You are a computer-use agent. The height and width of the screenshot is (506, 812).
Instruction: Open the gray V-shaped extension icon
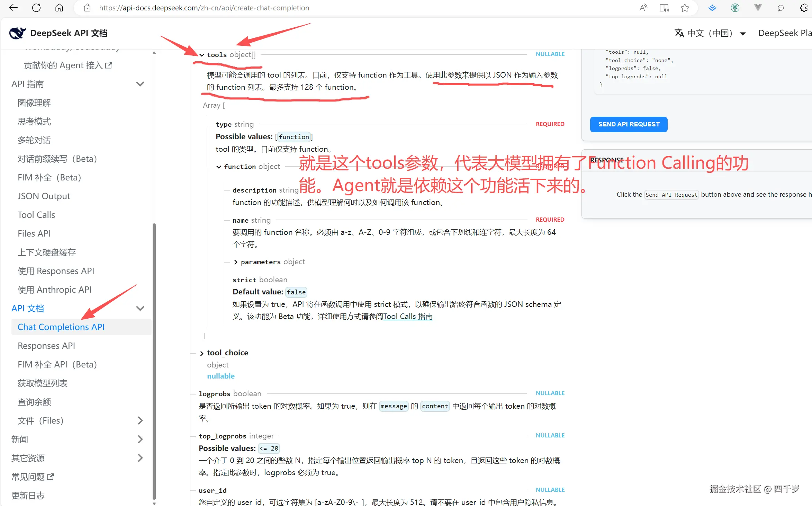[x=758, y=8]
